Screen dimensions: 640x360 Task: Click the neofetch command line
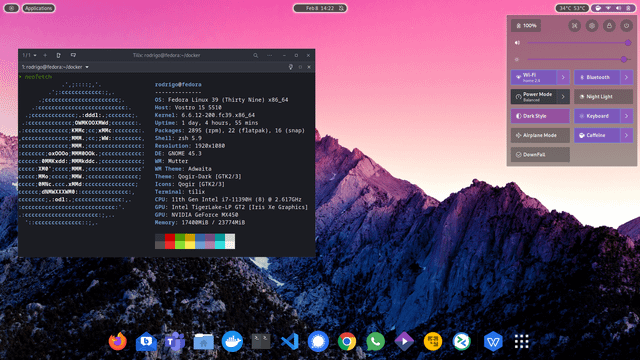[x=38, y=77]
